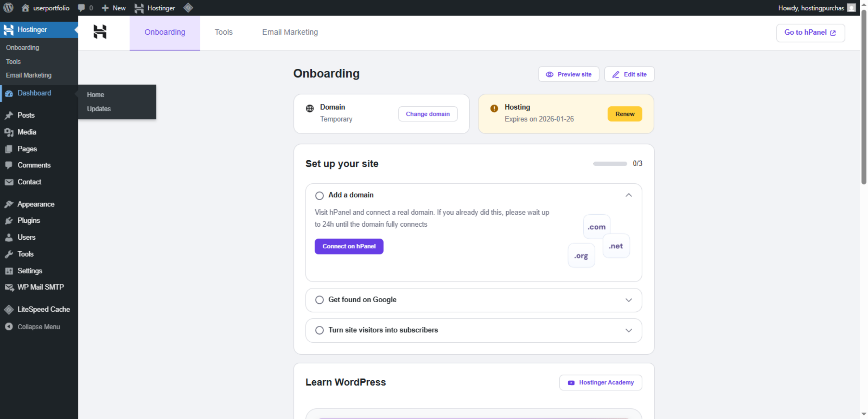The image size is (868, 419).
Task: Collapse the admin sidebar menu
Action: pyautogui.click(x=38, y=326)
